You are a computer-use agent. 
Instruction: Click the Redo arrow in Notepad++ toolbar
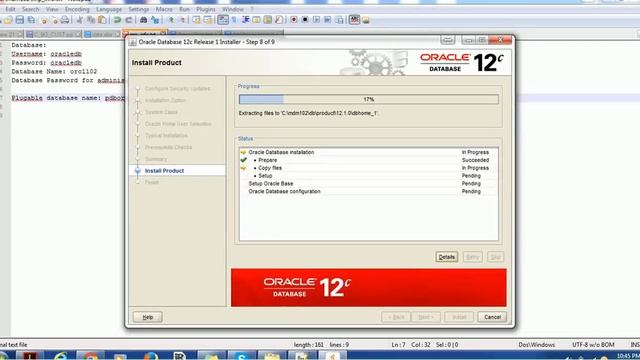129,20
